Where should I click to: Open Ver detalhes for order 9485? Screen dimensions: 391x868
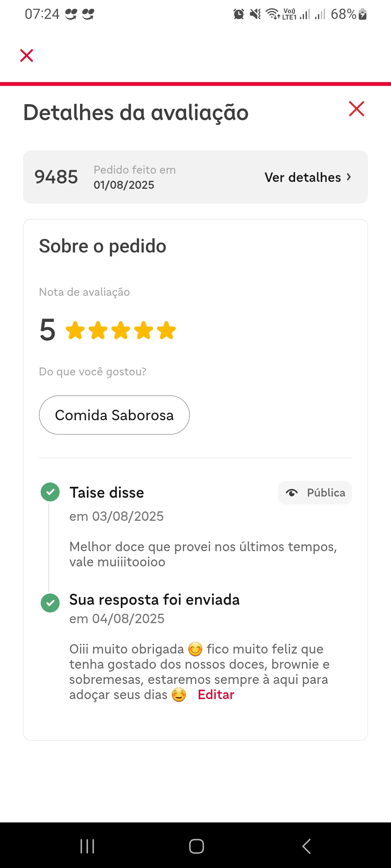[x=308, y=177]
